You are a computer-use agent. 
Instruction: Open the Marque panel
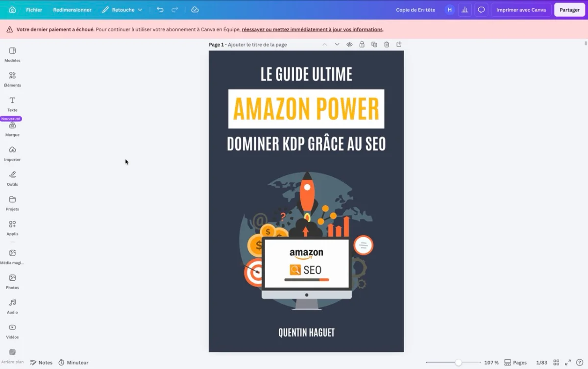12,129
